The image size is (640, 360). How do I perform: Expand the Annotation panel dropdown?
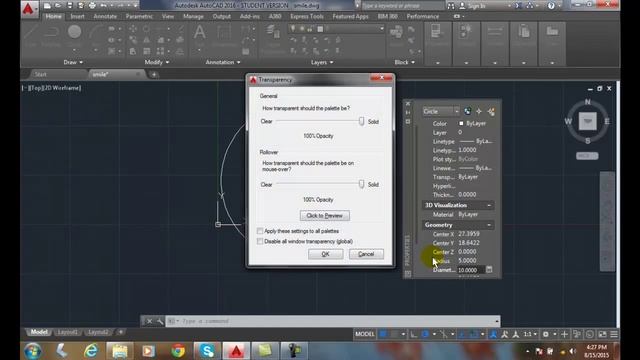pyautogui.click(x=223, y=62)
